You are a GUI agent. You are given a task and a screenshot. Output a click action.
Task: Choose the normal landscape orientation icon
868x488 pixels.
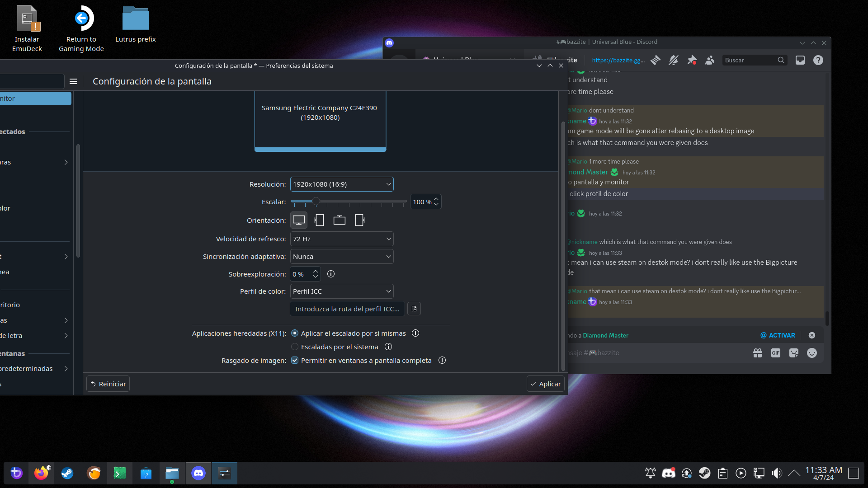point(299,220)
